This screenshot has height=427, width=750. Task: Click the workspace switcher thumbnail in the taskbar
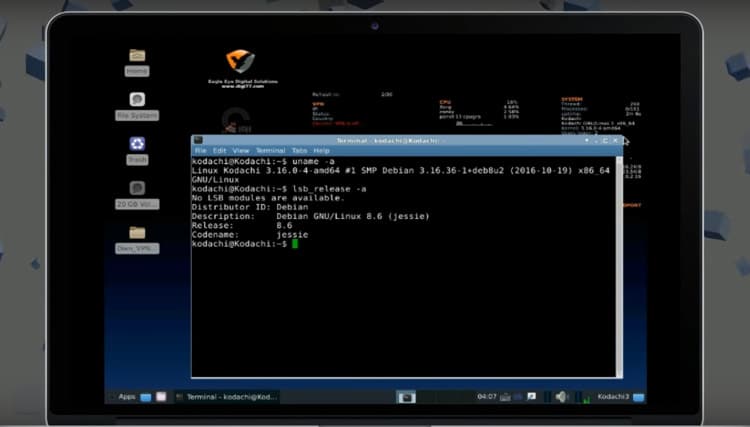click(x=406, y=397)
